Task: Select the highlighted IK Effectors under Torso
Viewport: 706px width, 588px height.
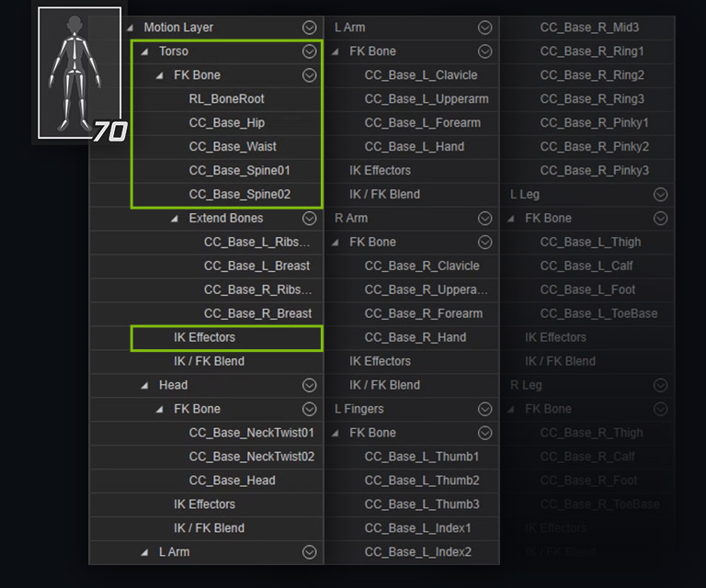Action: pos(204,338)
